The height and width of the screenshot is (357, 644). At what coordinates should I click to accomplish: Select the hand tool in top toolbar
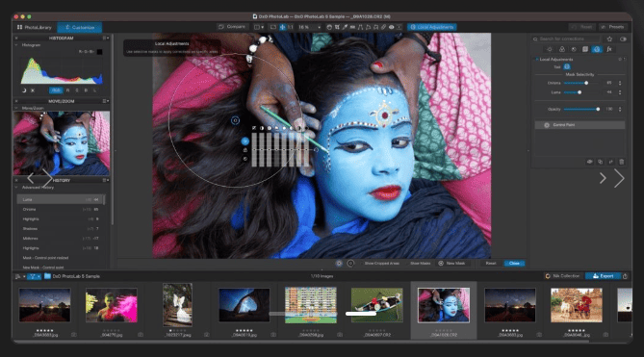tap(329, 27)
